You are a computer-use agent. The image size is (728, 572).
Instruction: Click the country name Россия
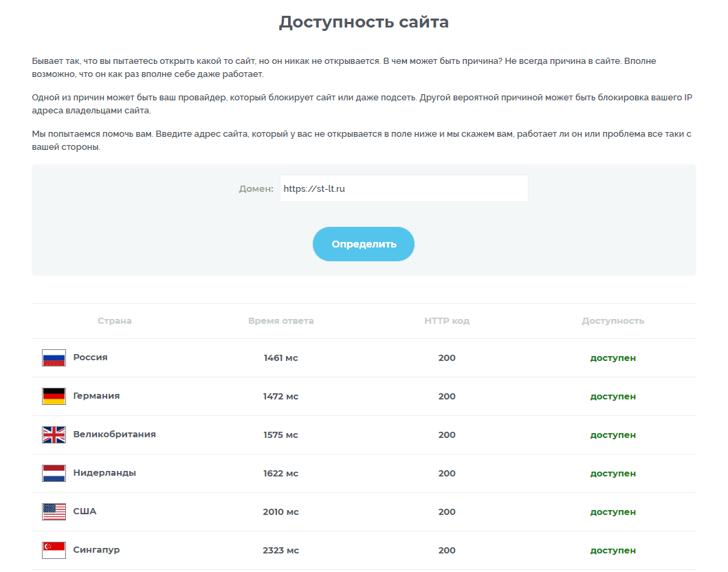(x=91, y=357)
